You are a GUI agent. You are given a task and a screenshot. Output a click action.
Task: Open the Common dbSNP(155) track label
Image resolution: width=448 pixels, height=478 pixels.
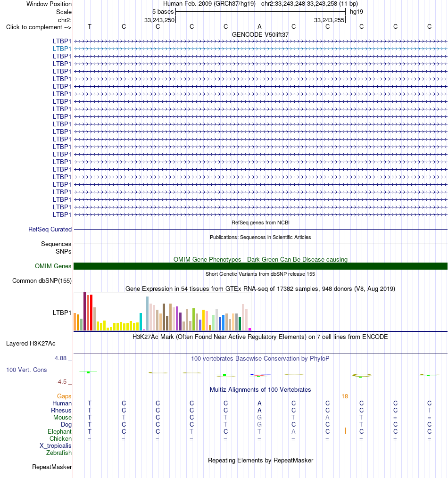click(42, 281)
